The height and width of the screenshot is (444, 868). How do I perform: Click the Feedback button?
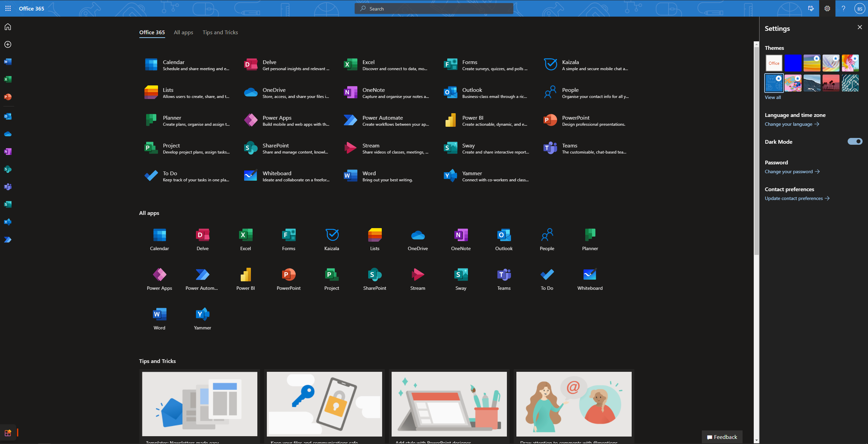[722, 437]
